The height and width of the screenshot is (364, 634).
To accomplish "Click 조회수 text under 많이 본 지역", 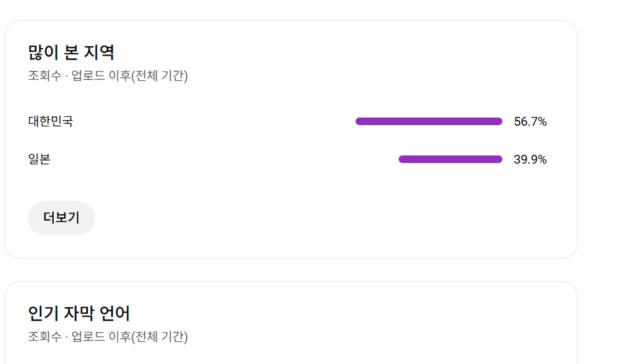I will 44,76.
